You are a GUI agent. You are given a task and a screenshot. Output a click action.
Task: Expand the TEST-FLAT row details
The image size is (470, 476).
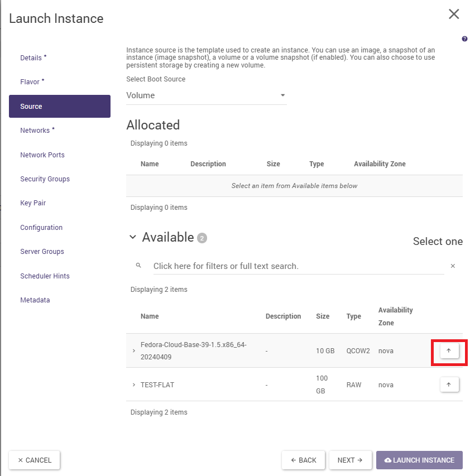134,385
